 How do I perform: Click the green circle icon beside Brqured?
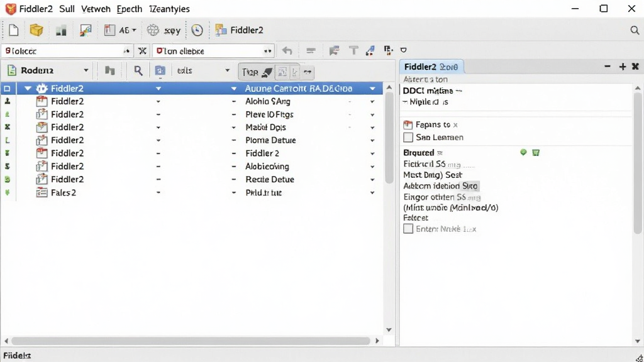pos(523,152)
